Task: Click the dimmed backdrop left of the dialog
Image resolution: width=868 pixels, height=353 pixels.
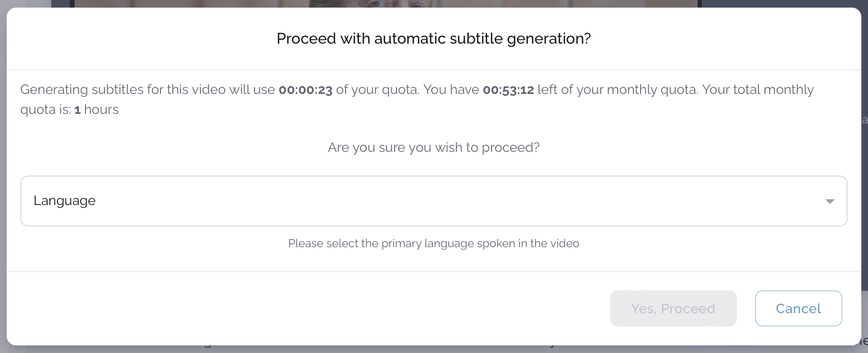Action: tap(3, 190)
